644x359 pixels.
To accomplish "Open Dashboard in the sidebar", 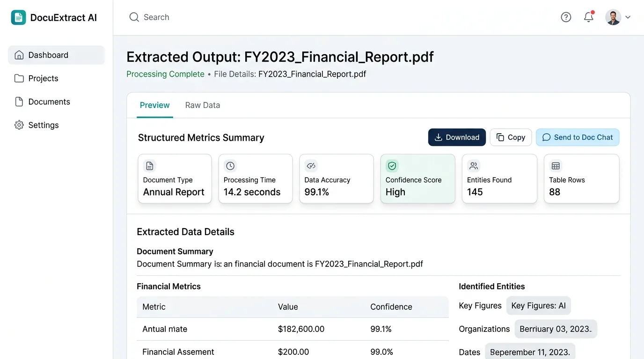I will [x=56, y=55].
